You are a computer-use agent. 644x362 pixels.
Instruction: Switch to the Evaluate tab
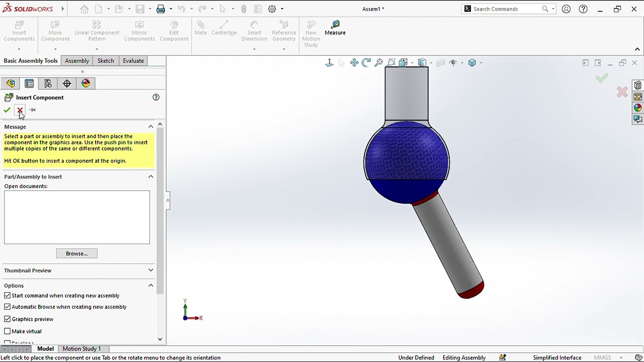[x=133, y=61]
